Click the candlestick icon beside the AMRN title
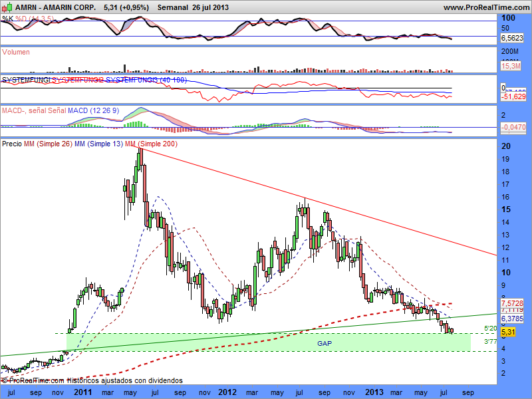The width and height of the screenshot is (532, 399). point(8,7)
